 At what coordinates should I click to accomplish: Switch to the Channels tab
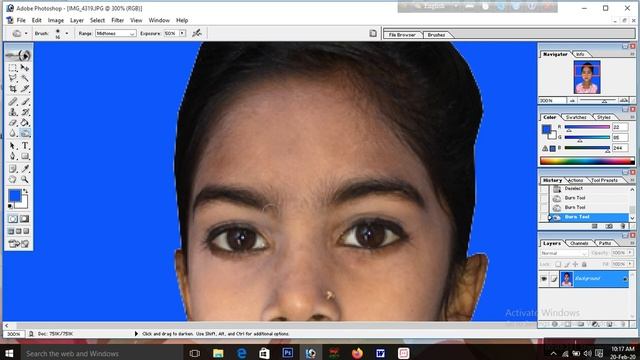(x=579, y=243)
